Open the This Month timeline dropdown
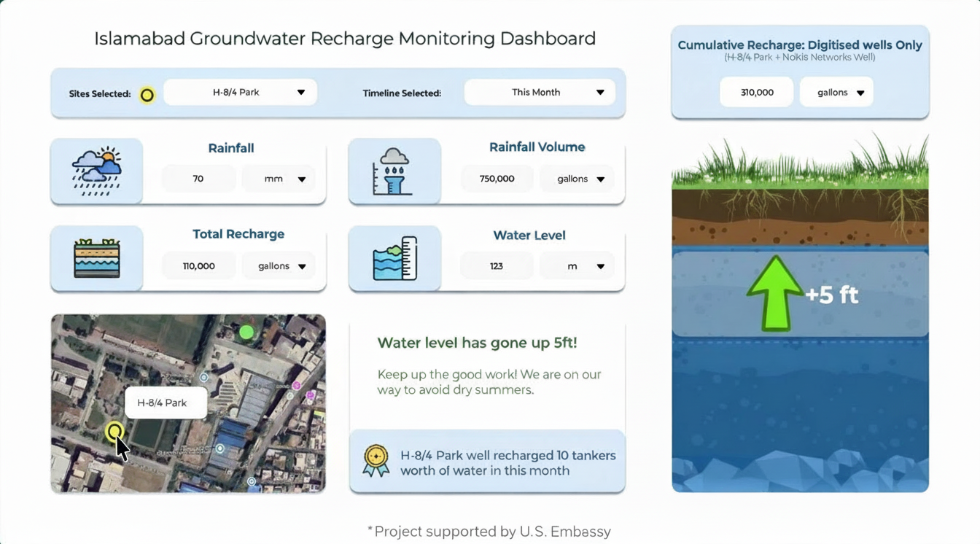 [x=539, y=93]
